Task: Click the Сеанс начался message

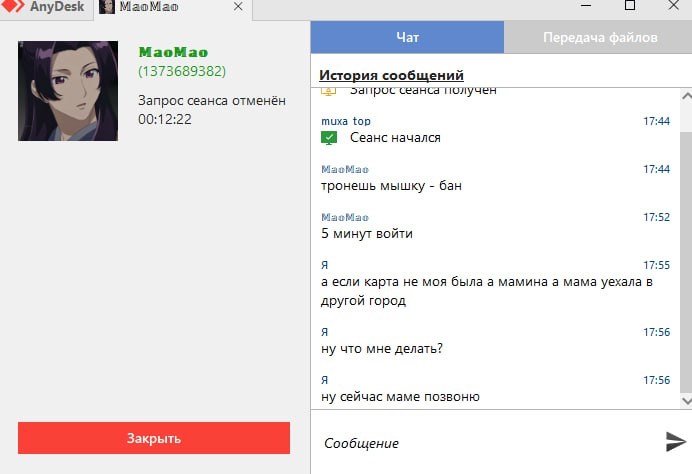Action: tap(395, 138)
